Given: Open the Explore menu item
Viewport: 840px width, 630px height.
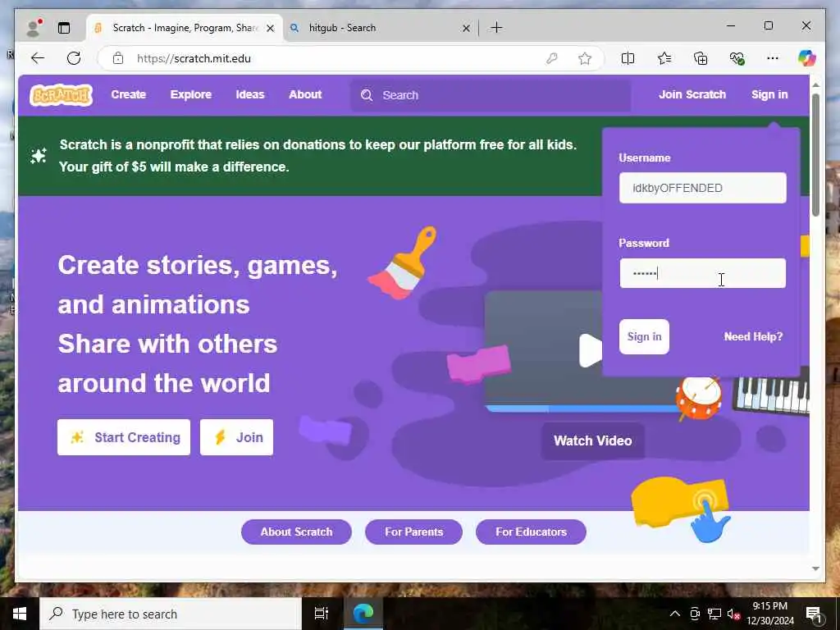Looking at the screenshot, I should point(190,95).
